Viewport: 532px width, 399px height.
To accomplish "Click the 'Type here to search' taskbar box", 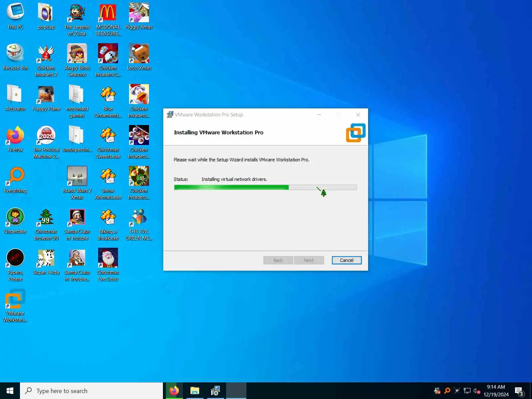I will [x=91, y=391].
